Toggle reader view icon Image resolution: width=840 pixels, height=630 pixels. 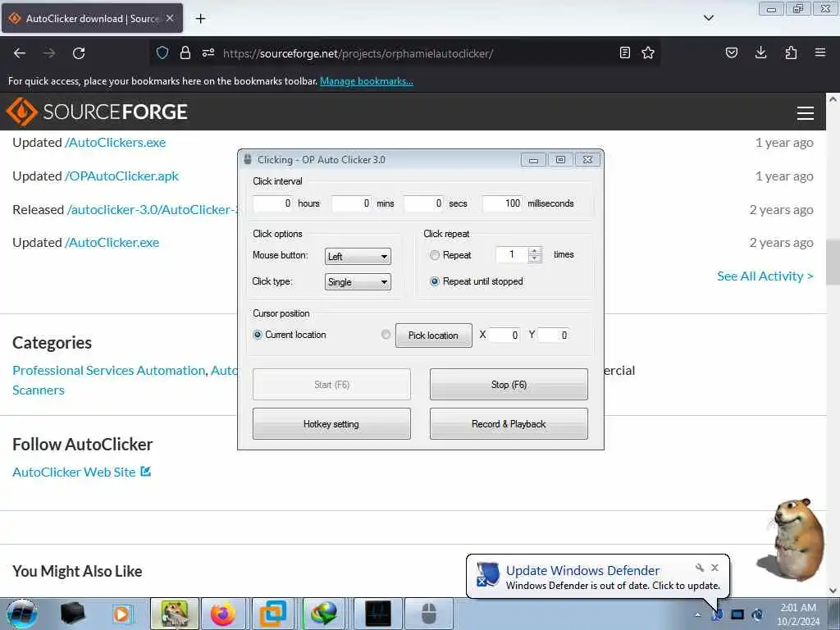624,52
